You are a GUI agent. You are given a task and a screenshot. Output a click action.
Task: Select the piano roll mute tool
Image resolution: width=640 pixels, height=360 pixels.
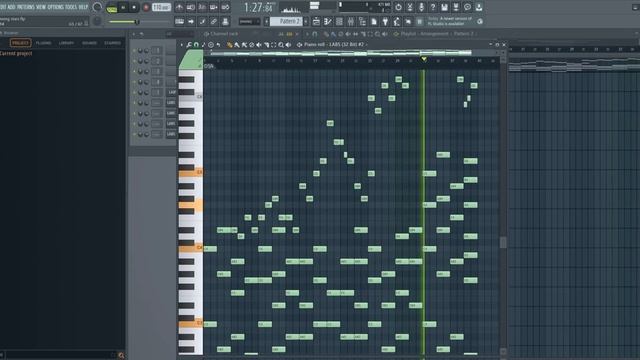coord(259,45)
